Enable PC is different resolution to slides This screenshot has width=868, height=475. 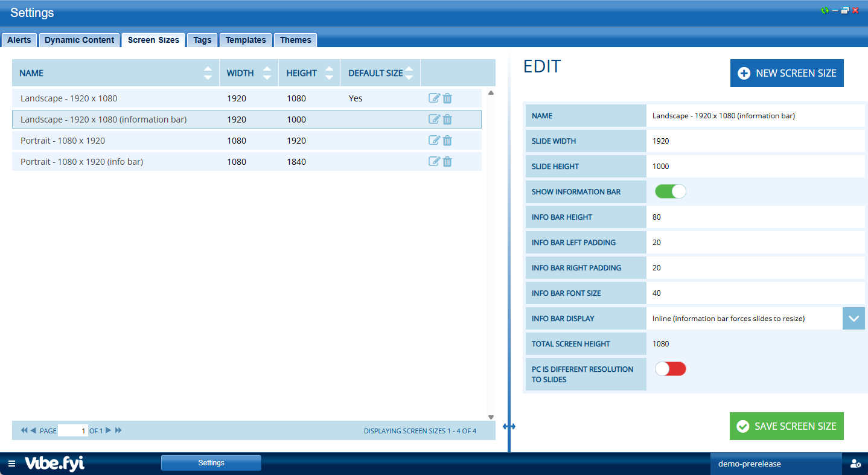coord(671,369)
